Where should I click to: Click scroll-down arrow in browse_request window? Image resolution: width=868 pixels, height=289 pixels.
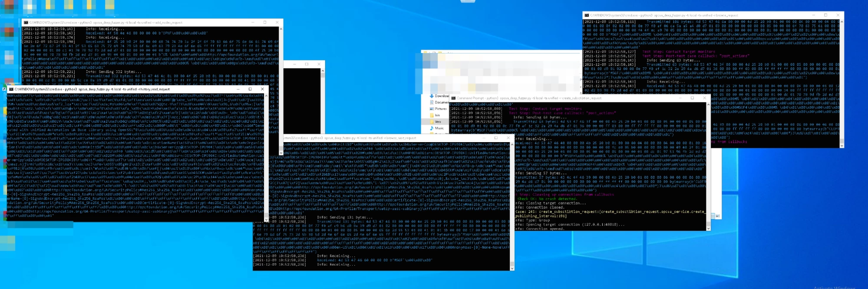click(842, 146)
